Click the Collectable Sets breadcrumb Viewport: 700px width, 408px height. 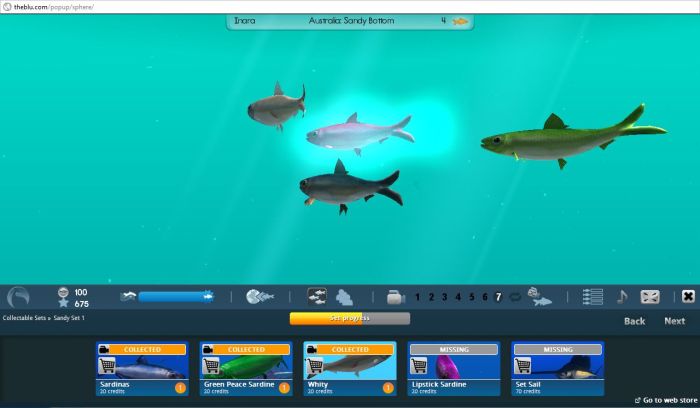(24, 318)
